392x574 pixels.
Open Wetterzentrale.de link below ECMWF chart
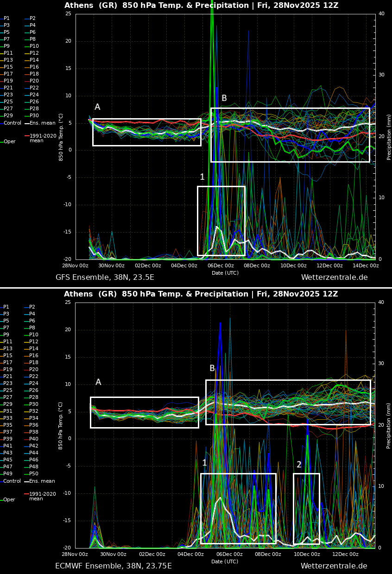334,566
